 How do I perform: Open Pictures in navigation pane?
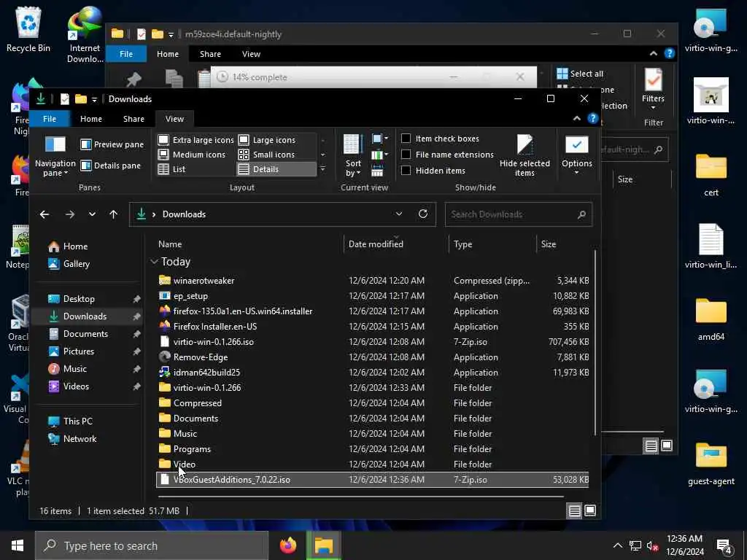71,351
